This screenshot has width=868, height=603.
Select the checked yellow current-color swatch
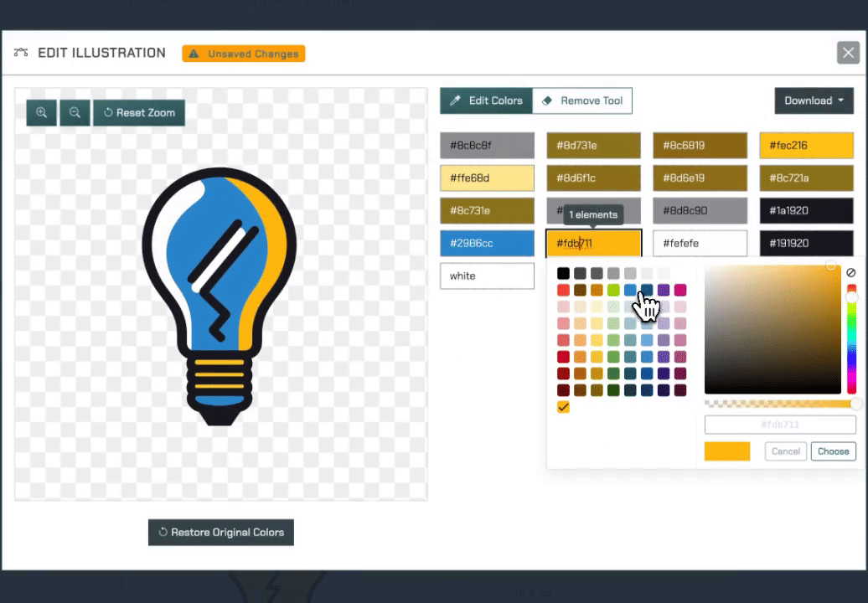(564, 407)
